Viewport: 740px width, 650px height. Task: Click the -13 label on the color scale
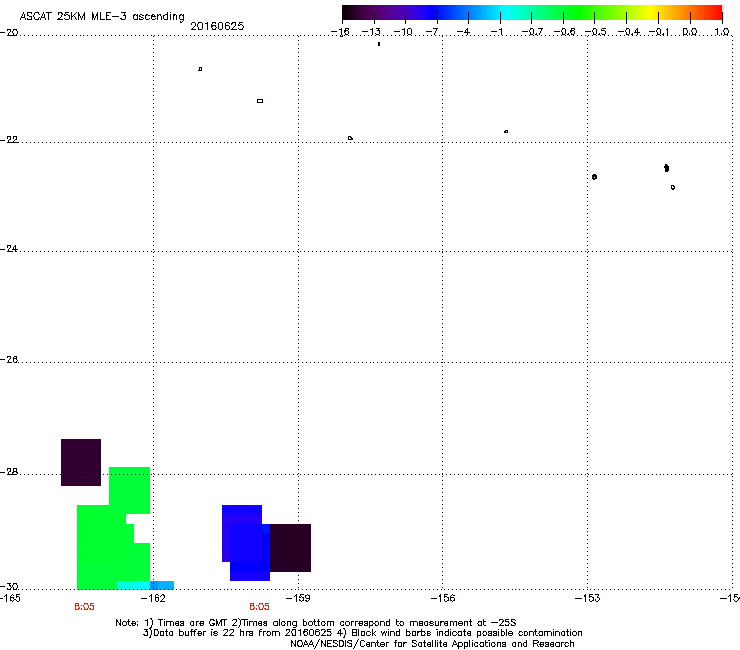(x=371, y=32)
